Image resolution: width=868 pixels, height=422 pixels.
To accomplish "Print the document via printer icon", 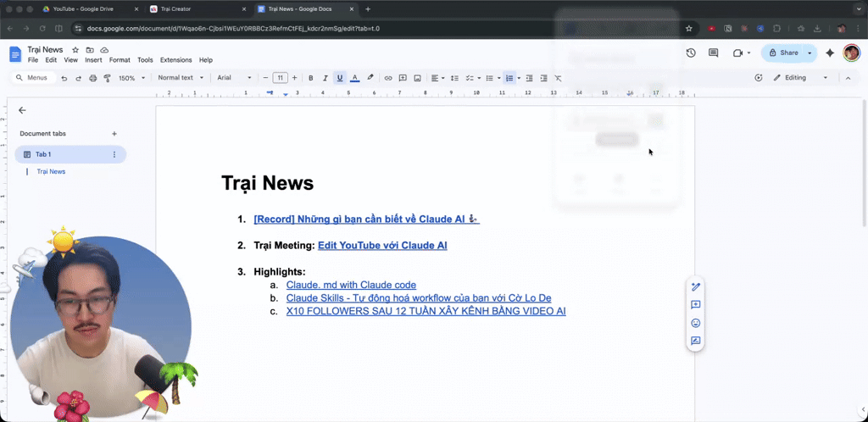I will pyautogui.click(x=93, y=78).
